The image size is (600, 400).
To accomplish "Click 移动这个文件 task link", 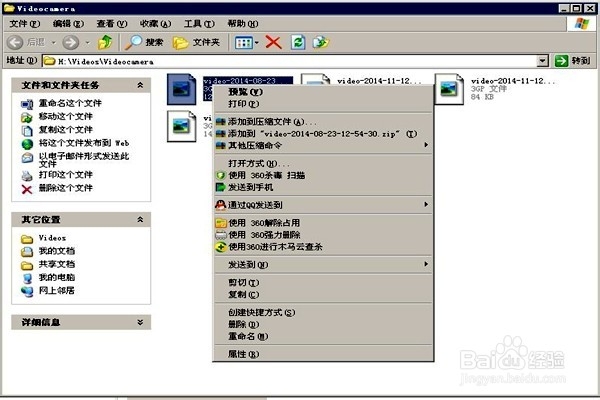I will pos(65,116).
